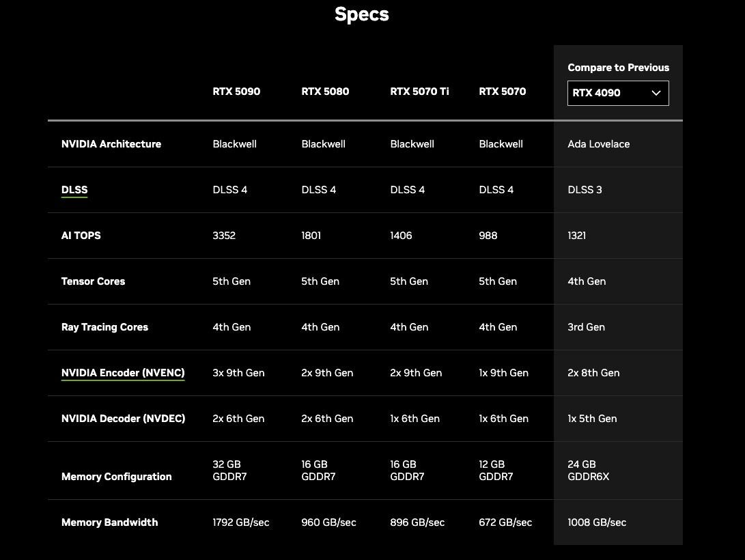Click the Ada Lovelace architecture value
Screen dimensions: 745x560
click(599, 144)
